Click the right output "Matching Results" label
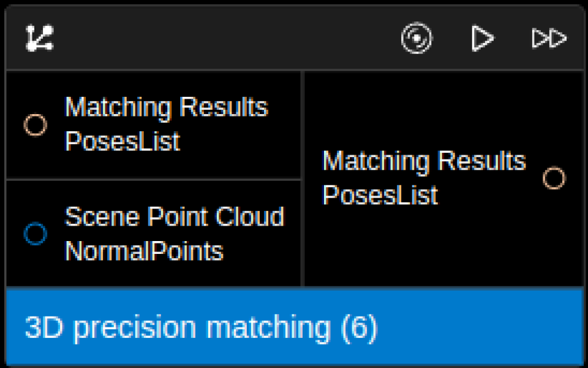588x368 pixels. point(423,161)
